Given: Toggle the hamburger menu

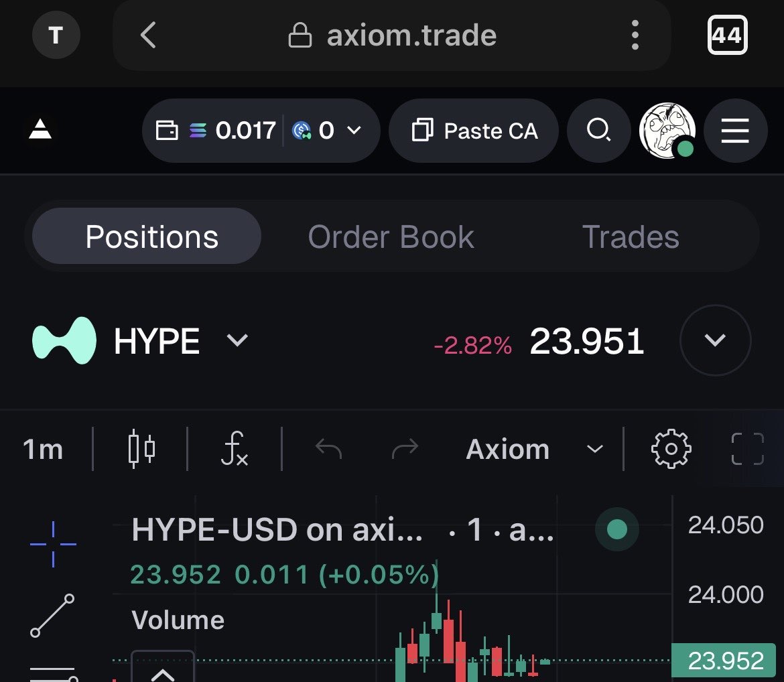Looking at the screenshot, I should click(735, 131).
